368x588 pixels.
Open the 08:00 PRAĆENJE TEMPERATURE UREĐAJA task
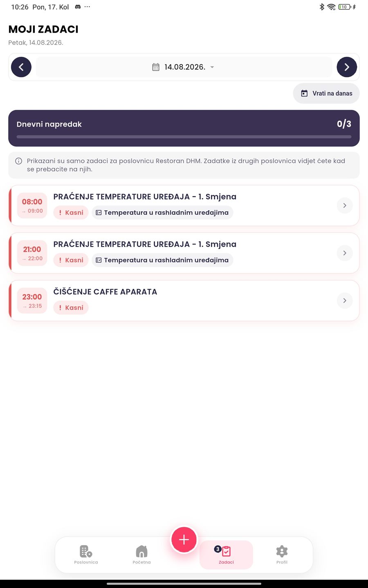coord(184,205)
